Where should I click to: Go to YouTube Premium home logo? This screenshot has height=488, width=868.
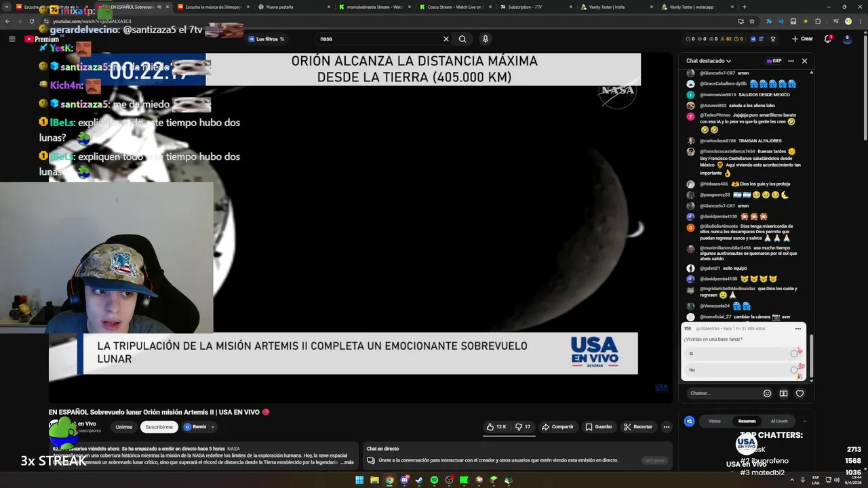click(x=42, y=39)
